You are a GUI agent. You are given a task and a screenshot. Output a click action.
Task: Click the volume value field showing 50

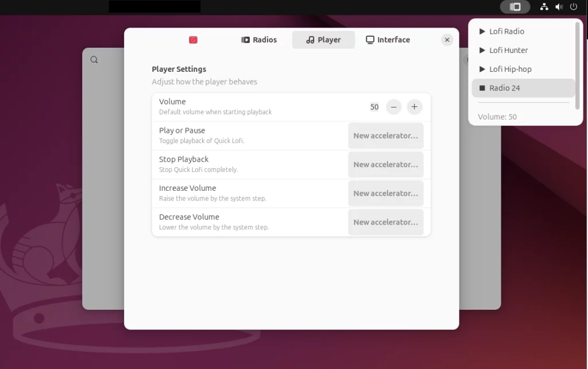374,107
